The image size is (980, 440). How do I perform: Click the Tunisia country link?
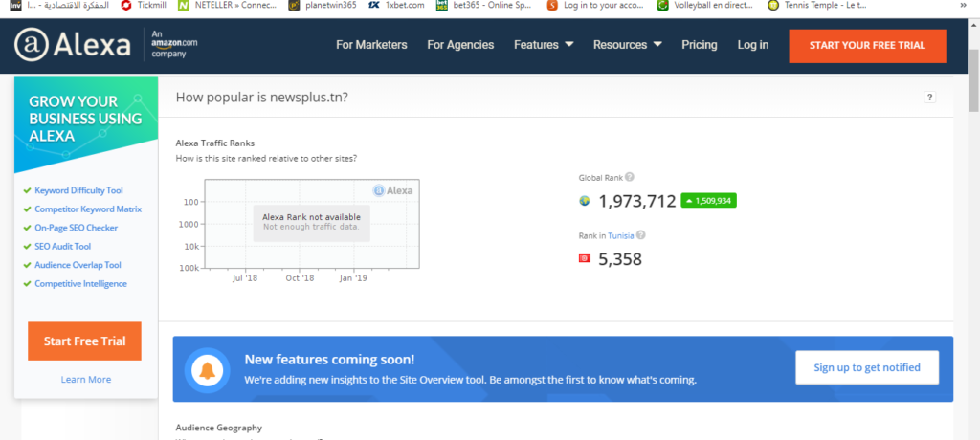[621, 235]
